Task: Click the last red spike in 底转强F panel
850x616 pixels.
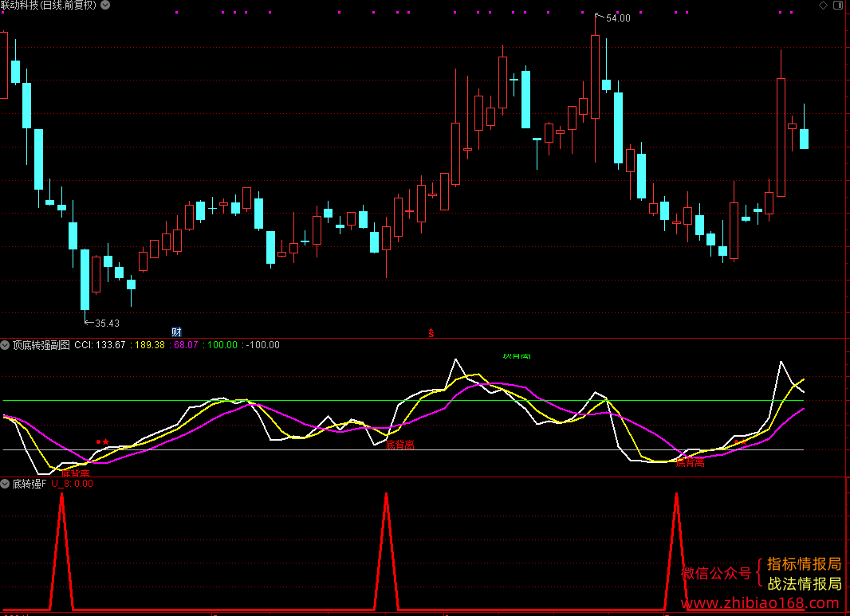Action: [x=676, y=551]
